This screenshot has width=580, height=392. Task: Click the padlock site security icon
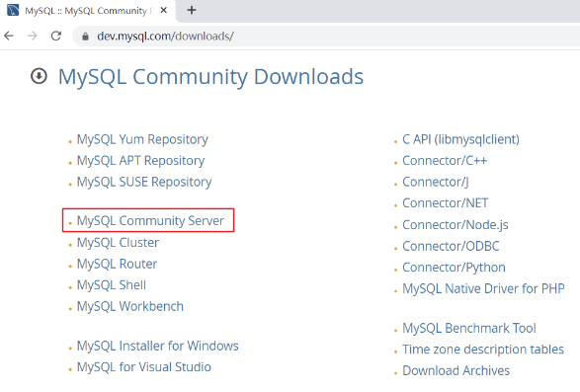(85, 37)
